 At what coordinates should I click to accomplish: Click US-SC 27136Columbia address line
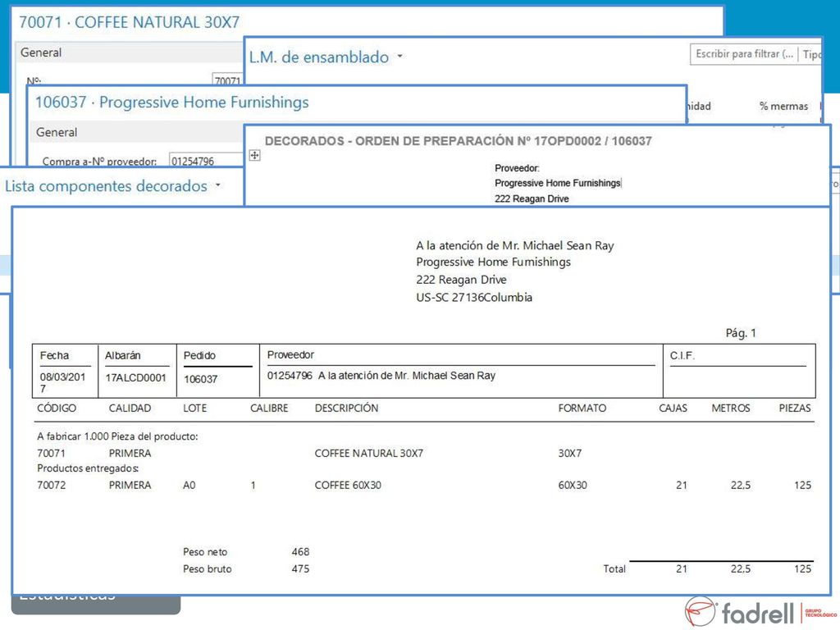[474, 297]
